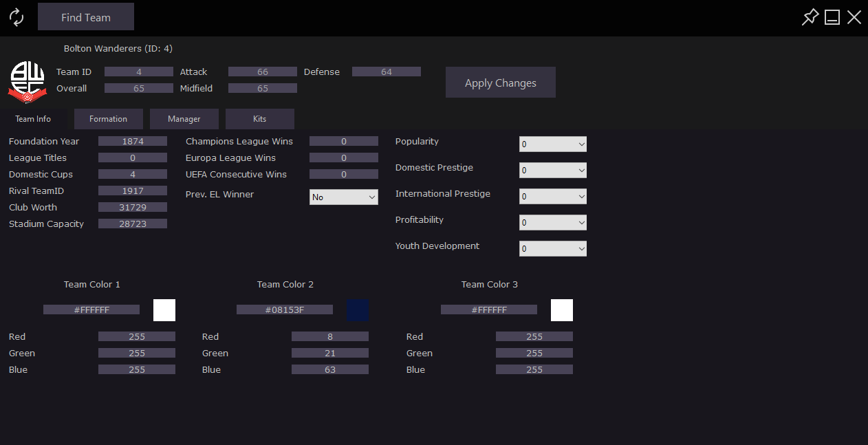868x445 pixels.
Task: Click the Club Worth field
Action: click(x=133, y=207)
